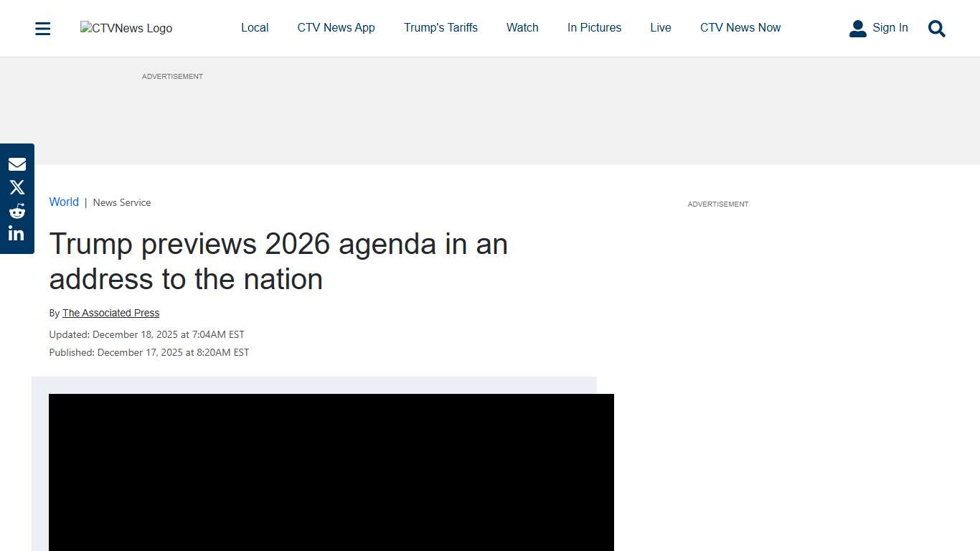Open the hamburger navigation menu
The width and height of the screenshot is (980, 551).
43,29
